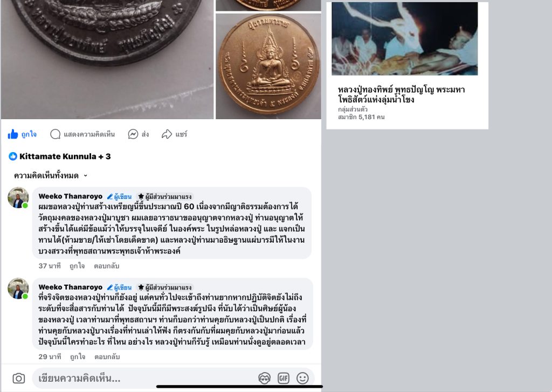Like the comment posted 29 นาที ago
Viewport: 552px width, 392px height.
click(x=78, y=357)
